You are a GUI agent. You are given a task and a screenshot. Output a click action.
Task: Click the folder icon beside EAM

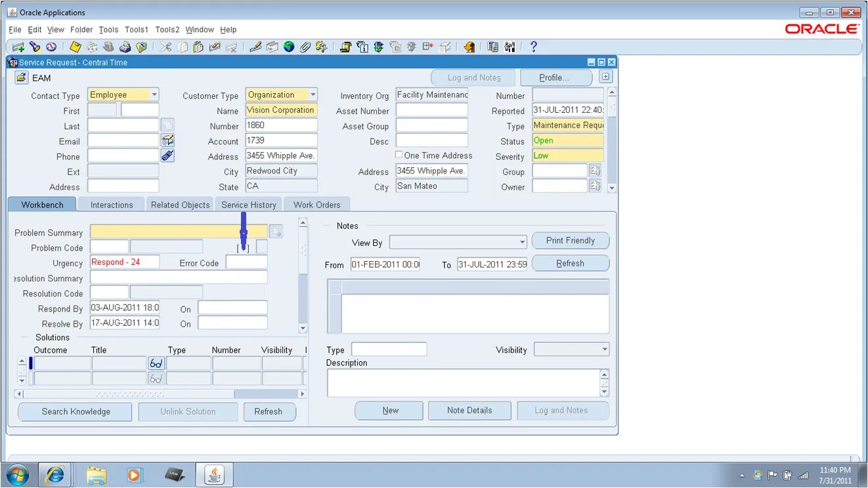tap(21, 77)
